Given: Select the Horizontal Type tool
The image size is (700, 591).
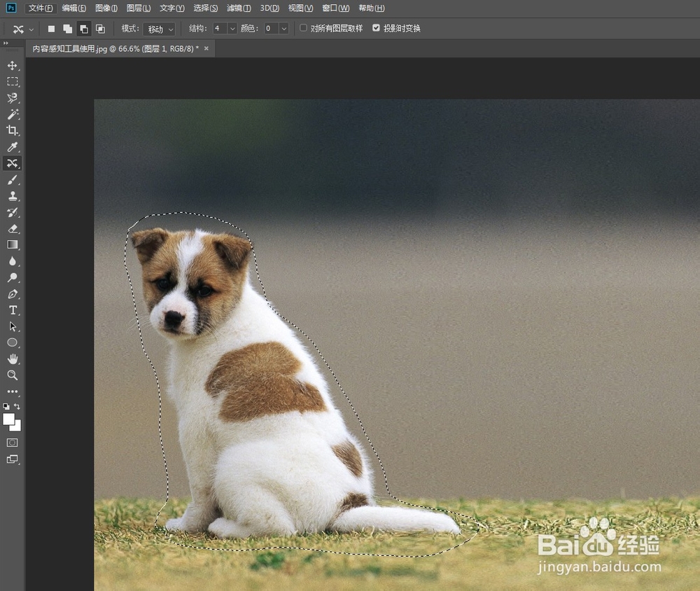Looking at the screenshot, I should point(13,310).
